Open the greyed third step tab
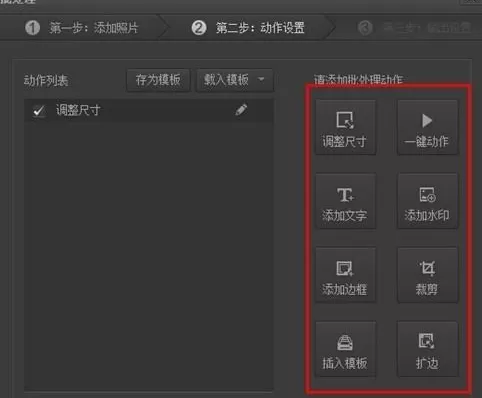Image resolution: width=482 pixels, height=398 pixels. coord(413,28)
